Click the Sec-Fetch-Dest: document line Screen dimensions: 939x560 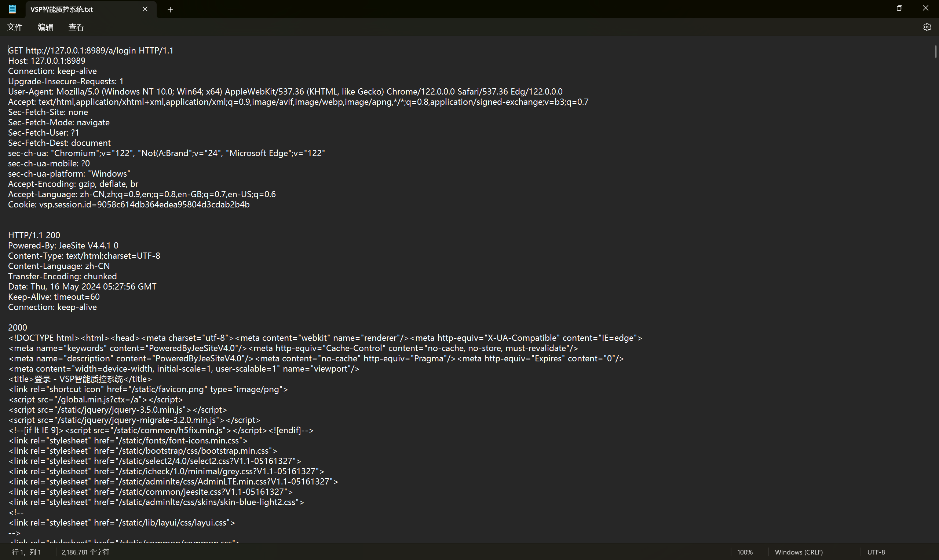click(x=59, y=143)
